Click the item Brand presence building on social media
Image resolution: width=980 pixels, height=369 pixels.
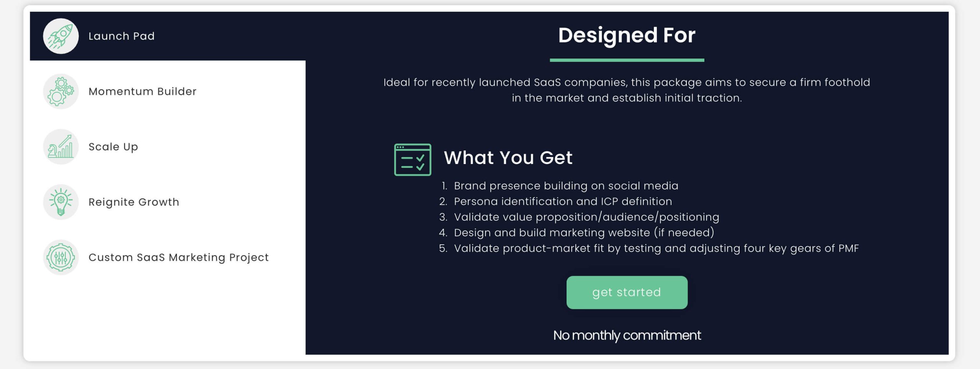coord(566,186)
